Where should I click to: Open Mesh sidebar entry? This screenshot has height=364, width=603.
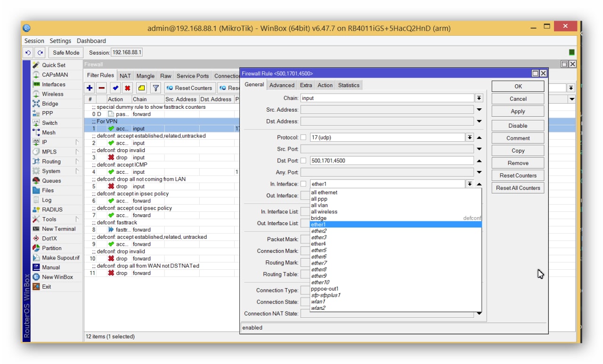click(x=49, y=133)
